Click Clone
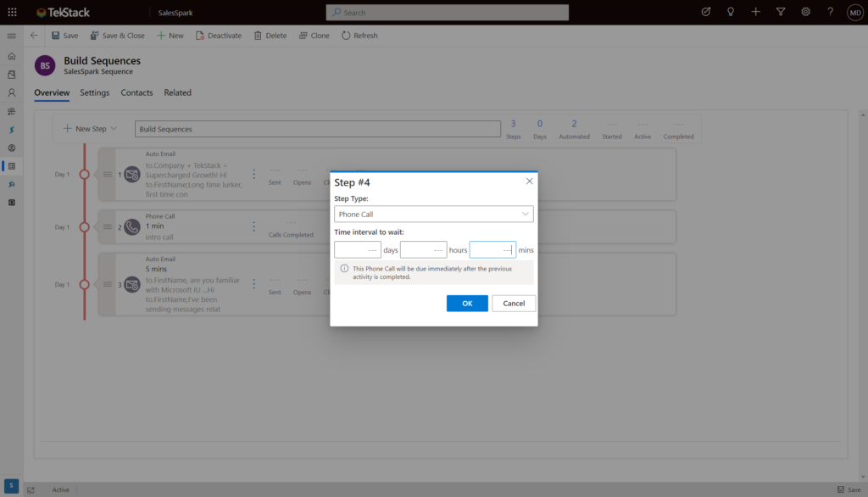Screen dimensions: 868x497 click(314, 36)
